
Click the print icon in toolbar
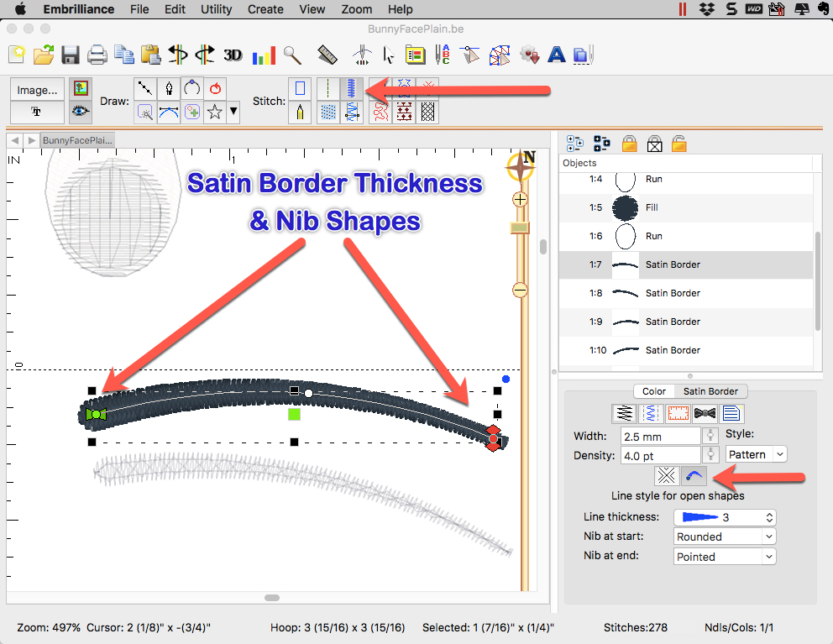coord(97,55)
